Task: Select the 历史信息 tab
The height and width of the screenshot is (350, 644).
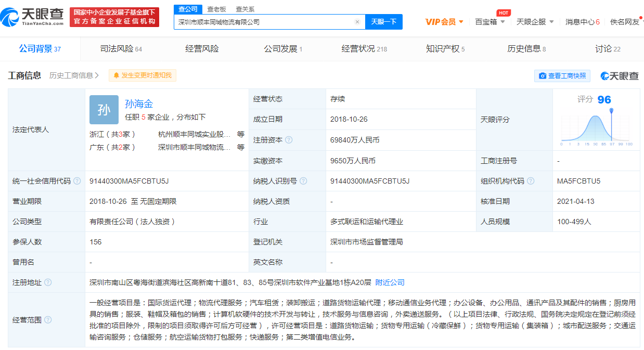Action: [526, 49]
